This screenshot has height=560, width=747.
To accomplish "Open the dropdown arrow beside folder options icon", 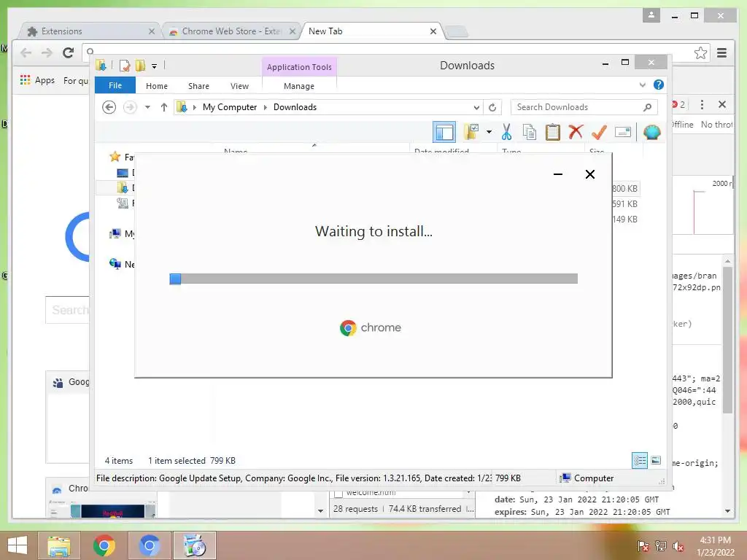I will 489,132.
